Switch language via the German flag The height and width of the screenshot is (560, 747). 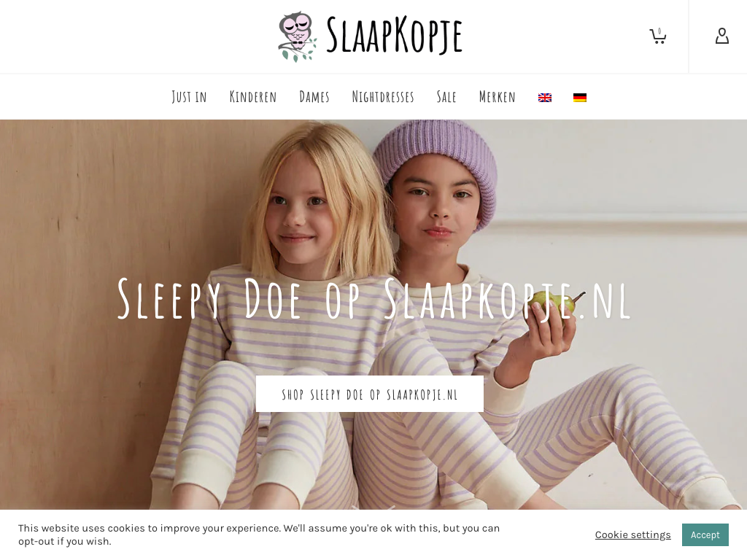click(x=580, y=98)
